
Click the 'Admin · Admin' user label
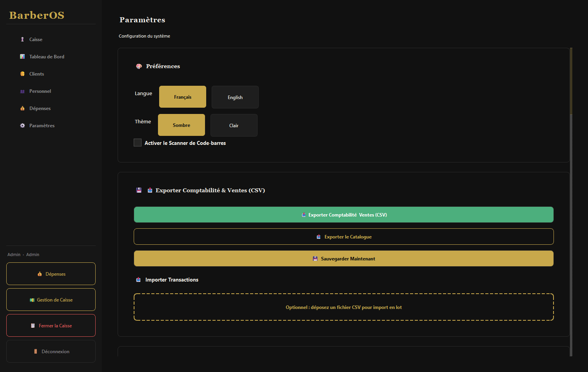tap(23, 255)
